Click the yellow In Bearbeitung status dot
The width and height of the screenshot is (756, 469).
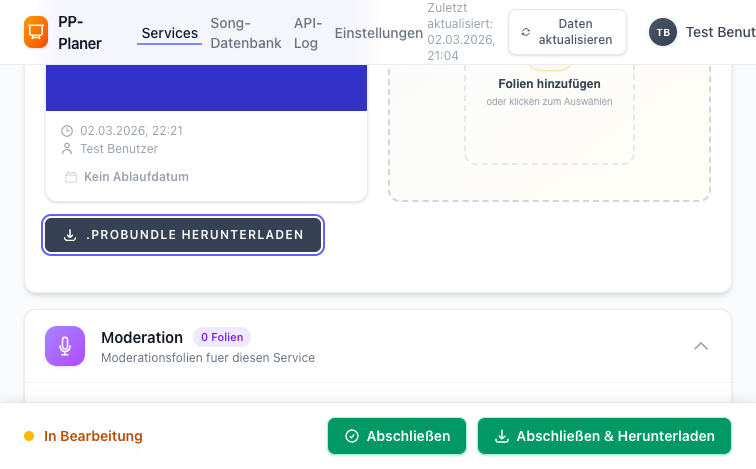pyautogui.click(x=29, y=436)
